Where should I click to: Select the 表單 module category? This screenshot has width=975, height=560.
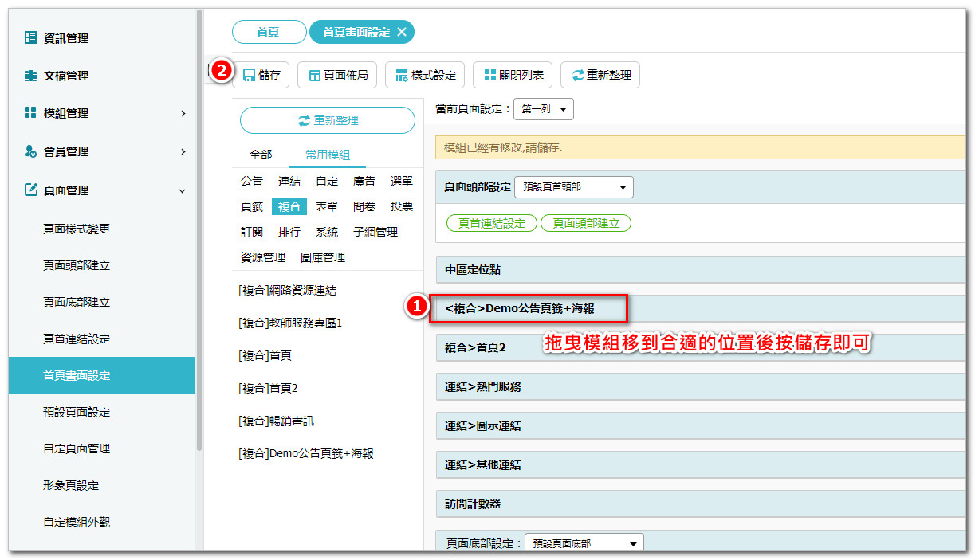pos(327,206)
